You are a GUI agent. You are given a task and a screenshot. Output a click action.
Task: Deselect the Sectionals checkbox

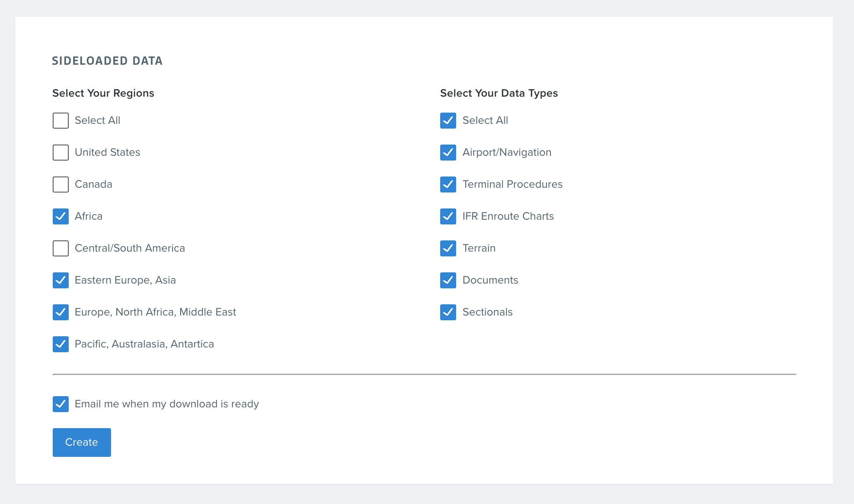pos(448,312)
